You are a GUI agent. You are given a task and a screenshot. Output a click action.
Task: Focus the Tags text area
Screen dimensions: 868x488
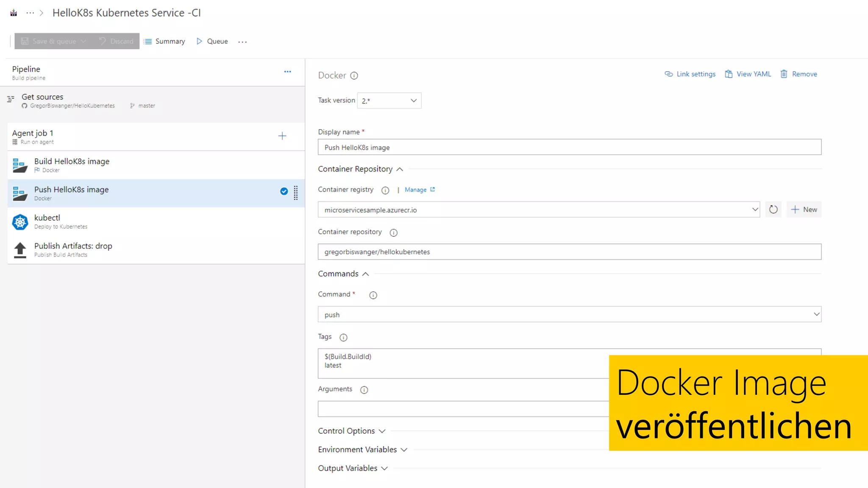click(x=463, y=363)
